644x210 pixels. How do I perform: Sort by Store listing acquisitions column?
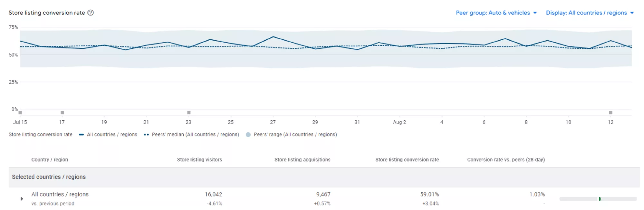click(x=302, y=160)
